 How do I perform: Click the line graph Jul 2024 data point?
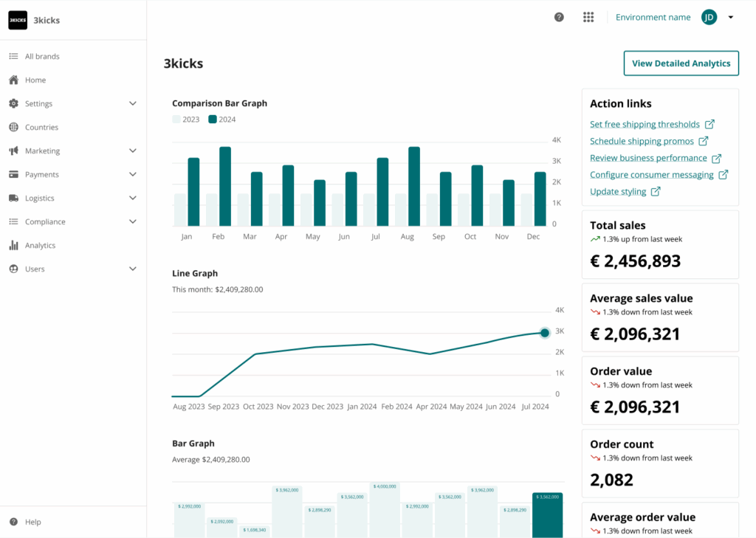click(x=544, y=333)
